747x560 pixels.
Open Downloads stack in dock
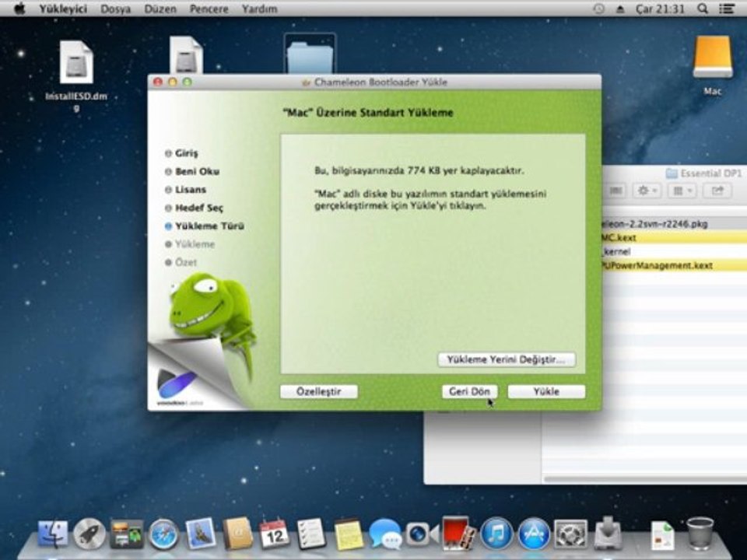[608, 534]
